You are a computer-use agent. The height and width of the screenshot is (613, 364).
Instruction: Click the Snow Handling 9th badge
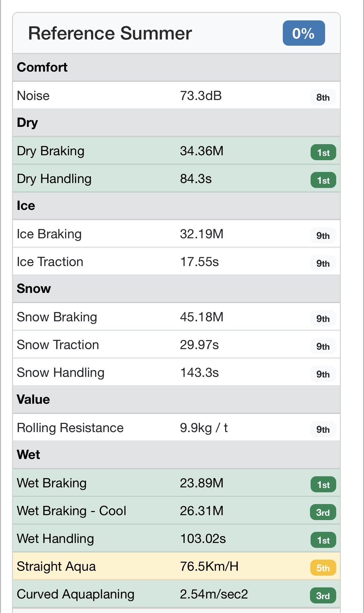[x=323, y=374]
